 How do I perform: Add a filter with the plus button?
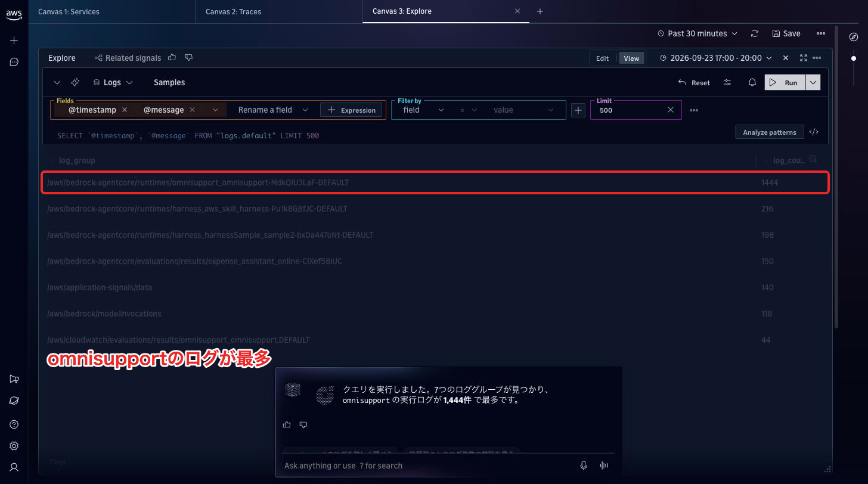pos(578,110)
